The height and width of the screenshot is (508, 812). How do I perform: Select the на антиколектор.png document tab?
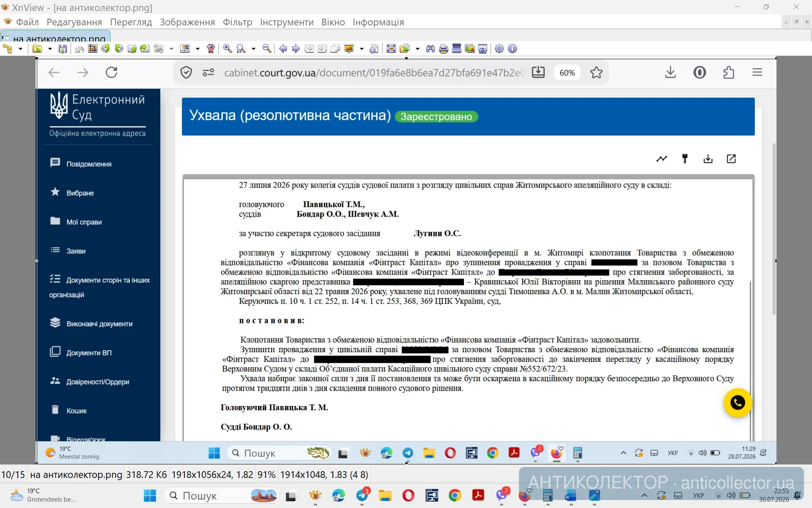55,36
